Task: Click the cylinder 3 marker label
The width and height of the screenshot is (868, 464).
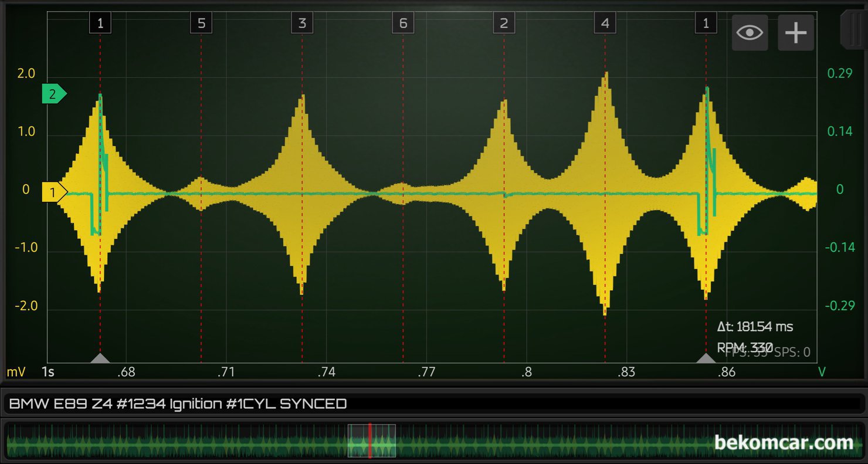Action: click(302, 23)
